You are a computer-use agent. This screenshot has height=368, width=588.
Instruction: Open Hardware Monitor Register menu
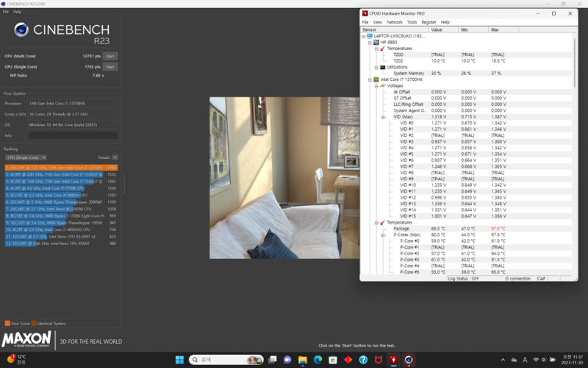(x=429, y=22)
